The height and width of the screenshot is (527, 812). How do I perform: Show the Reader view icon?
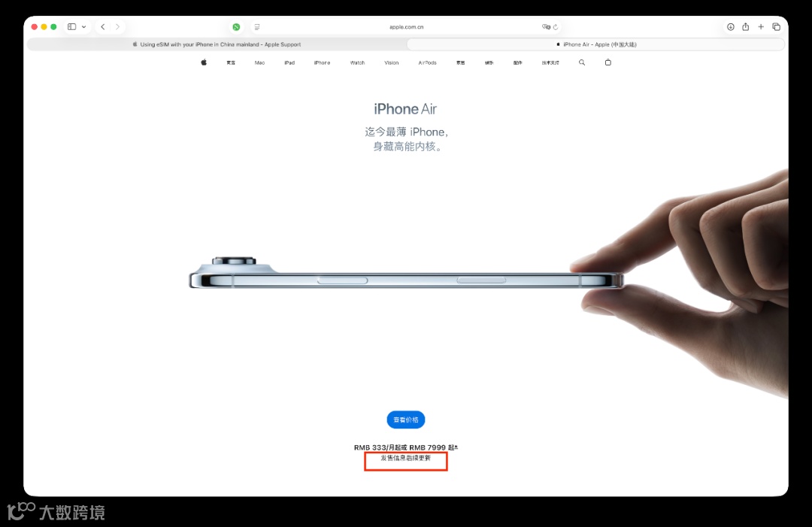(x=257, y=27)
